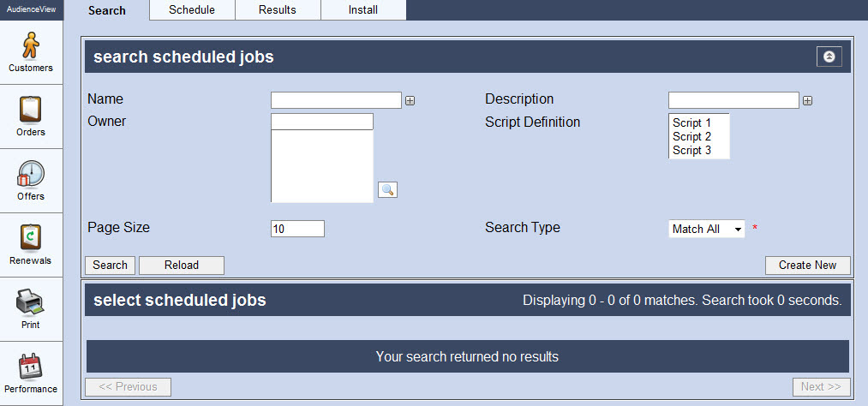Viewport: 868px width, 406px height.
Task: Click the Description input field
Action: [x=733, y=100]
